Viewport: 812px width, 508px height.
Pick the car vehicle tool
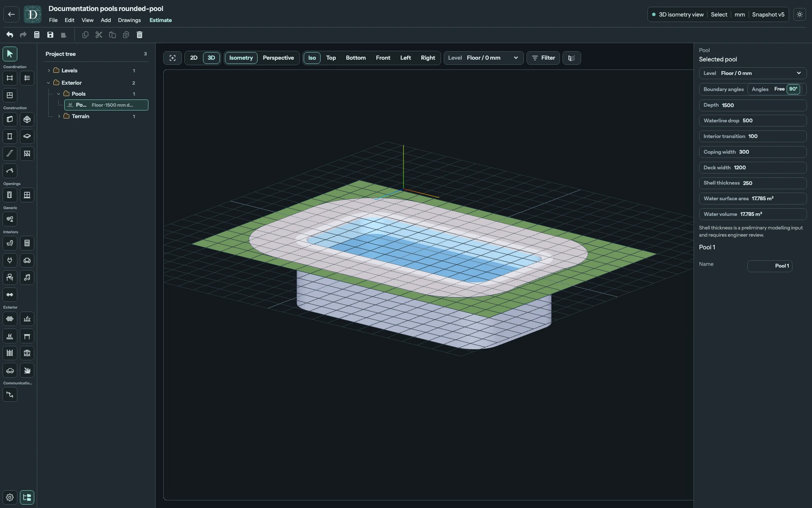click(x=10, y=370)
